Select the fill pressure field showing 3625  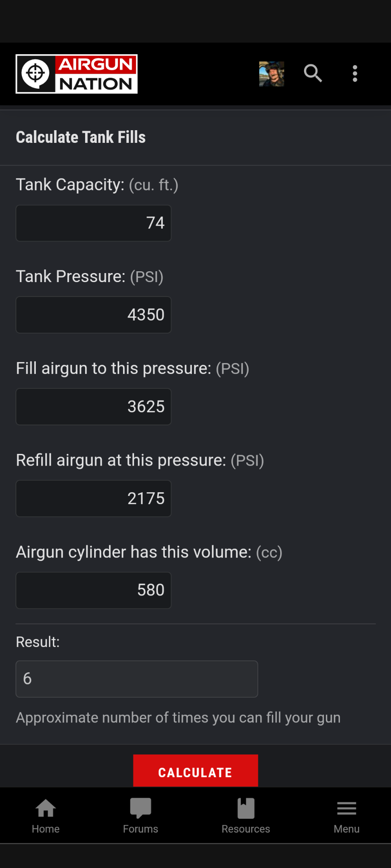[x=94, y=407]
